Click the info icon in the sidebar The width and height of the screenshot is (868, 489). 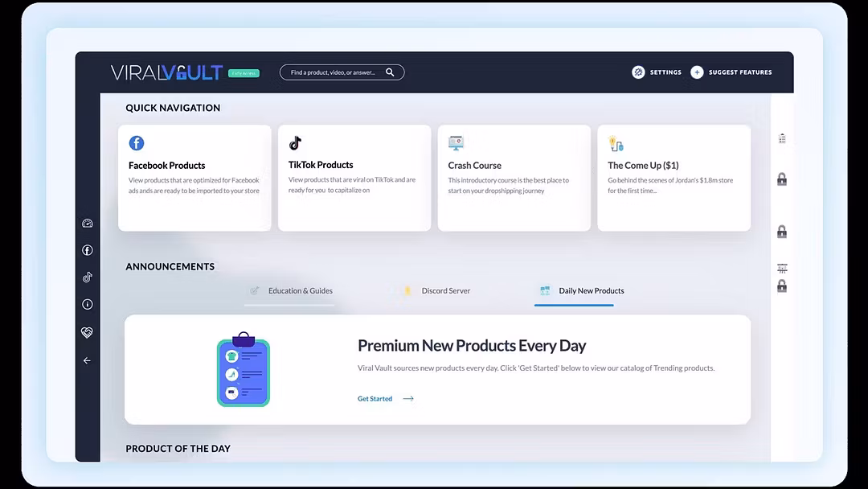[x=87, y=304]
